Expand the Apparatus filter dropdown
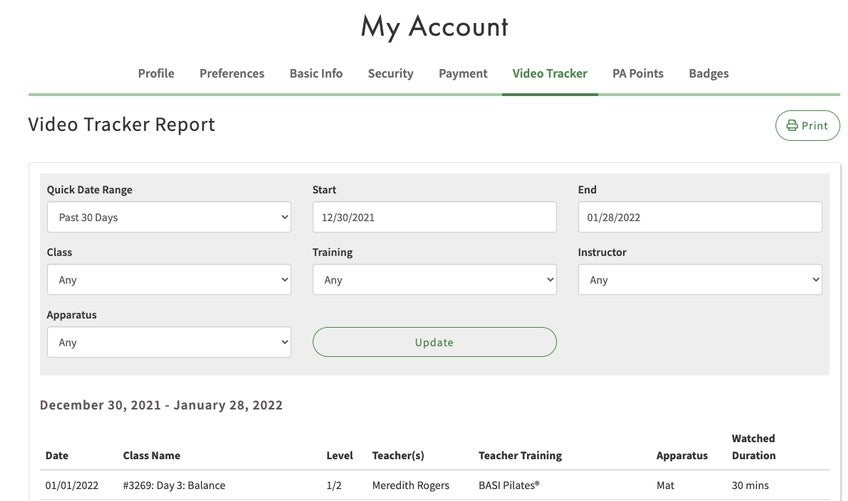Viewport: 848px width, 501px height. (168, 342)
